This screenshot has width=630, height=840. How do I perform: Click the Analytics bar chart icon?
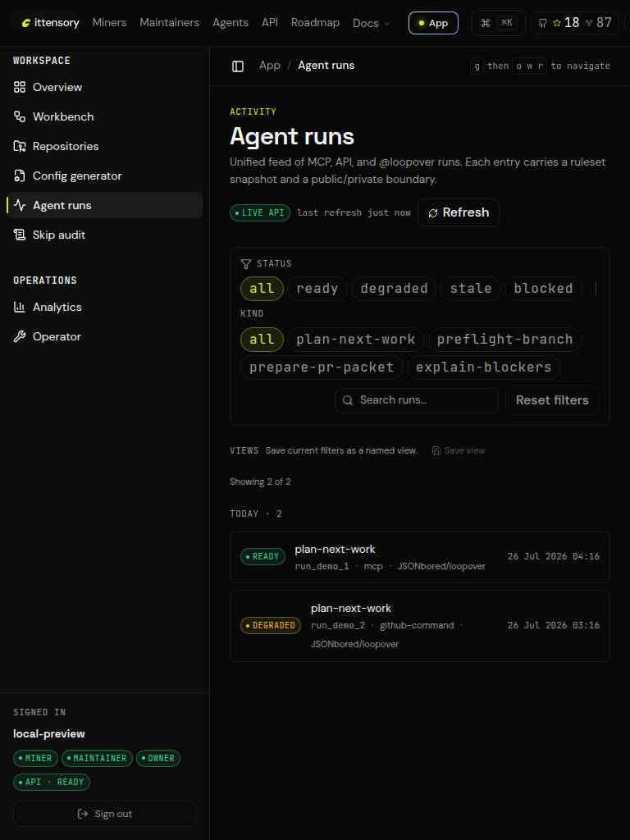click(20, 307)
